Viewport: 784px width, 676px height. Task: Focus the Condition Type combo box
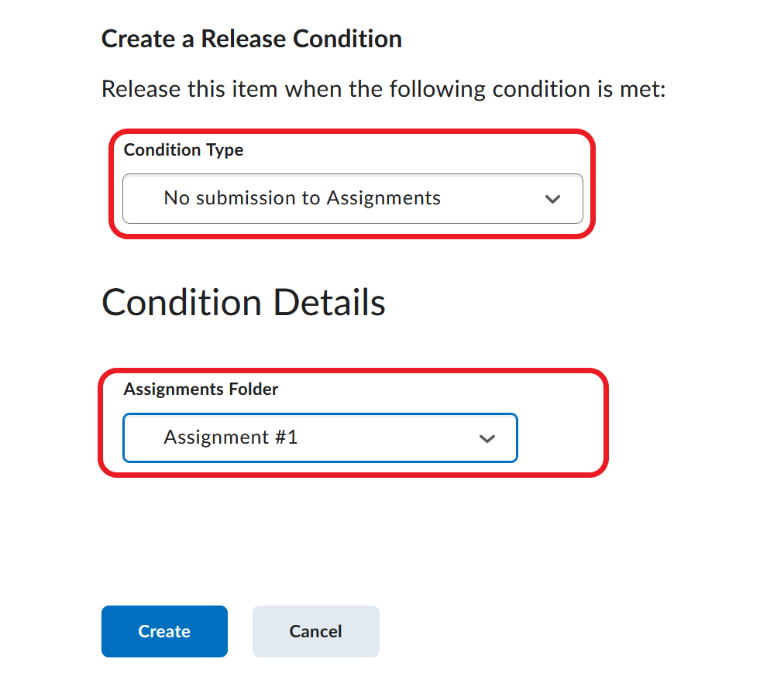click(352, 199)
